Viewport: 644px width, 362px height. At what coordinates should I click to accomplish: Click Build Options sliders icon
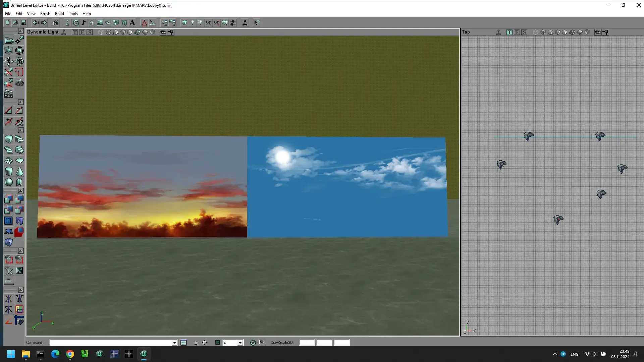click(233, 22)
